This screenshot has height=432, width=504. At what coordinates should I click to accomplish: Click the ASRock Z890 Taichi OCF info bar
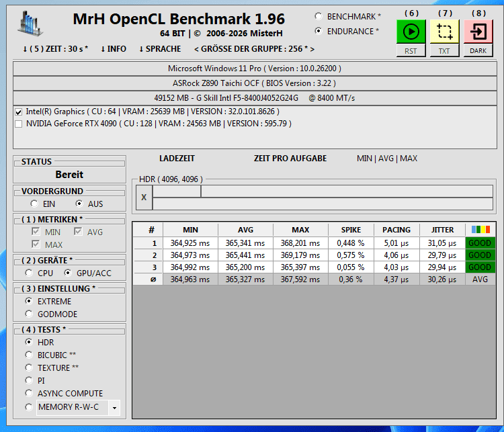pyautogui.click(x=255, y=83)
